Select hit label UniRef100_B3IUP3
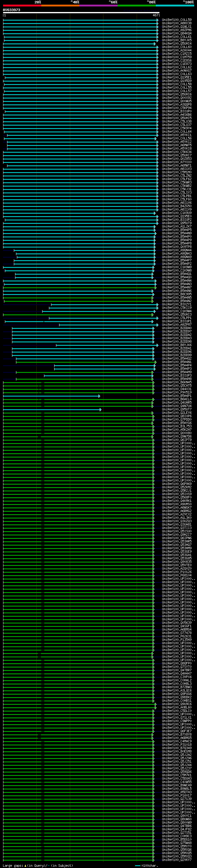Image resolution: width=197 pixels, height=868 pixels. pos(177,376)
